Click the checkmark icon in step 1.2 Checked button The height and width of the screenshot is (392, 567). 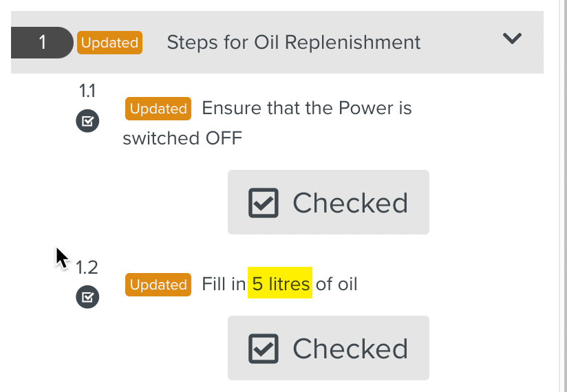(x=264, y=349)
